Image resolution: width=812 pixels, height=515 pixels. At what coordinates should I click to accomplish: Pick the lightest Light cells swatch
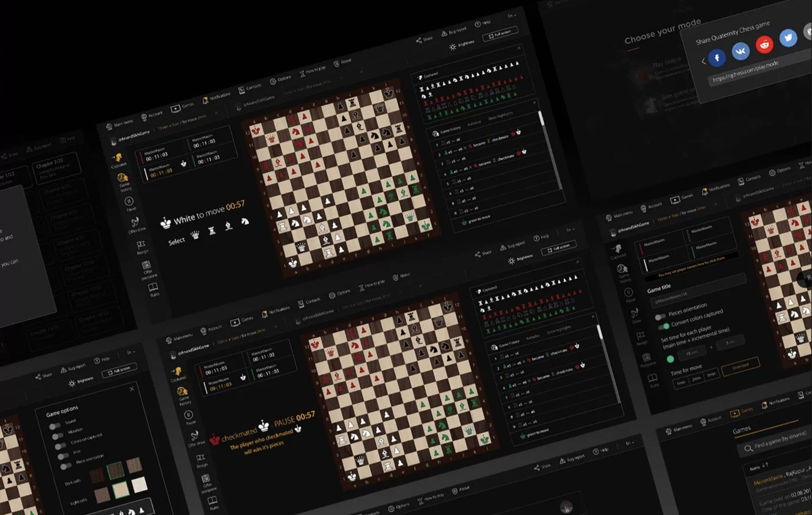click(x=139, y=485)
